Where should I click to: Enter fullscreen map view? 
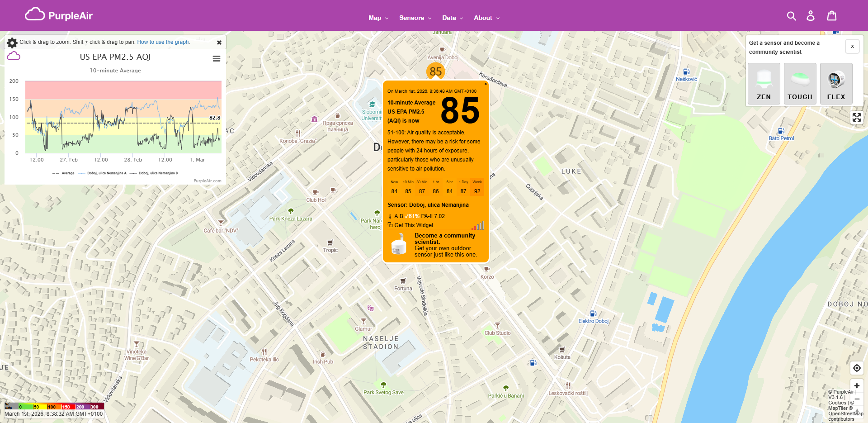point(857,117)
